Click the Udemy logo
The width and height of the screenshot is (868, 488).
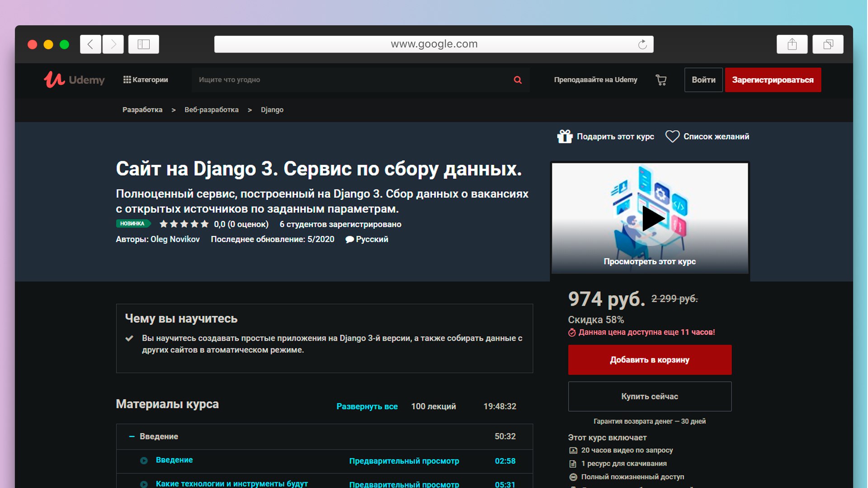tap(74, 80)
